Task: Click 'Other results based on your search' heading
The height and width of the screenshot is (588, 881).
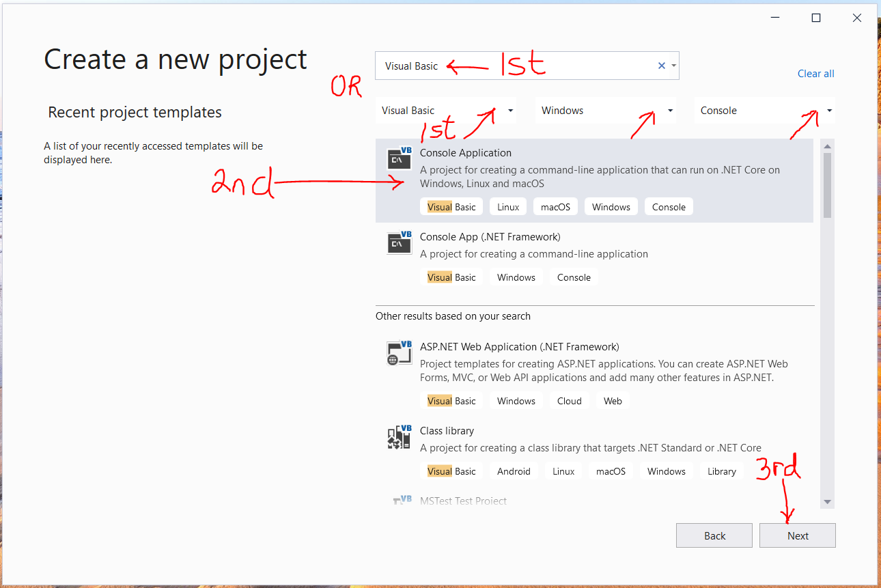Action: click(453, 316)
